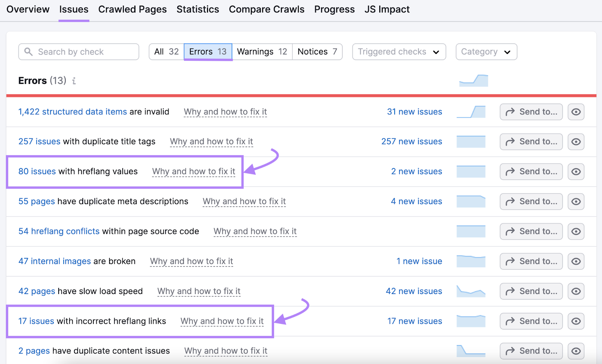This screenshot has height=364, width=602.
Task: Click inside the Search by check field
Action: tap(79, 52)
